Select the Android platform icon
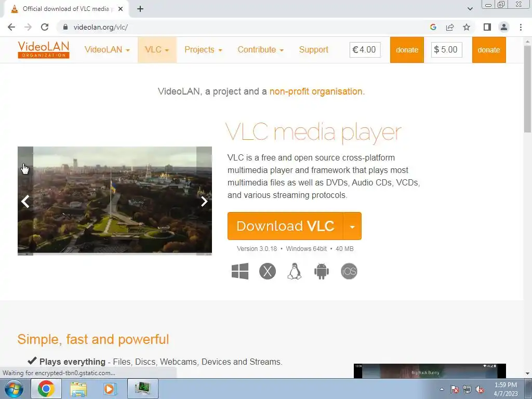Image resolution: width=532 pixels, height=399 pixels. click(322, 271)
